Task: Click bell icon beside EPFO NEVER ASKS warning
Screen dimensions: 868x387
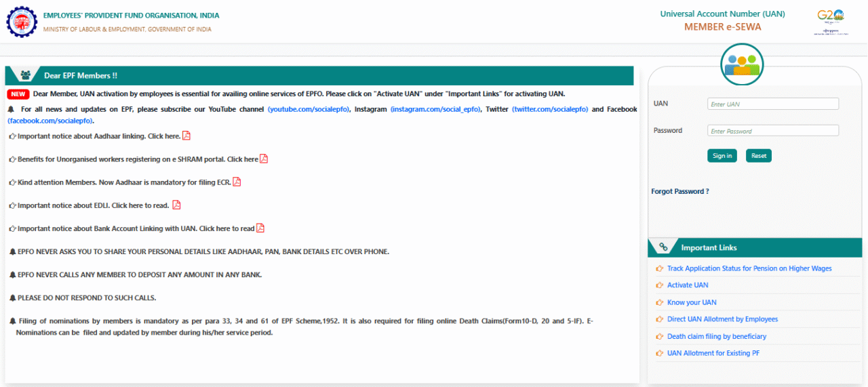Action: [x=12, y=251]
